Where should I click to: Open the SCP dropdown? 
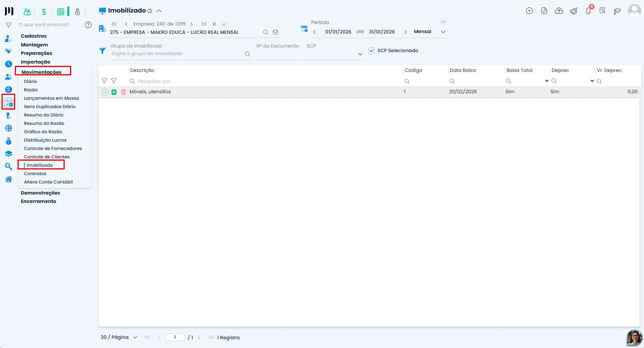pos(360,54)
